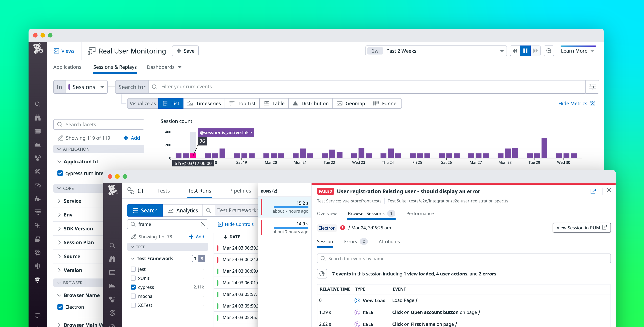Click the Save button next to Real User Monitoring

[185, 51]
